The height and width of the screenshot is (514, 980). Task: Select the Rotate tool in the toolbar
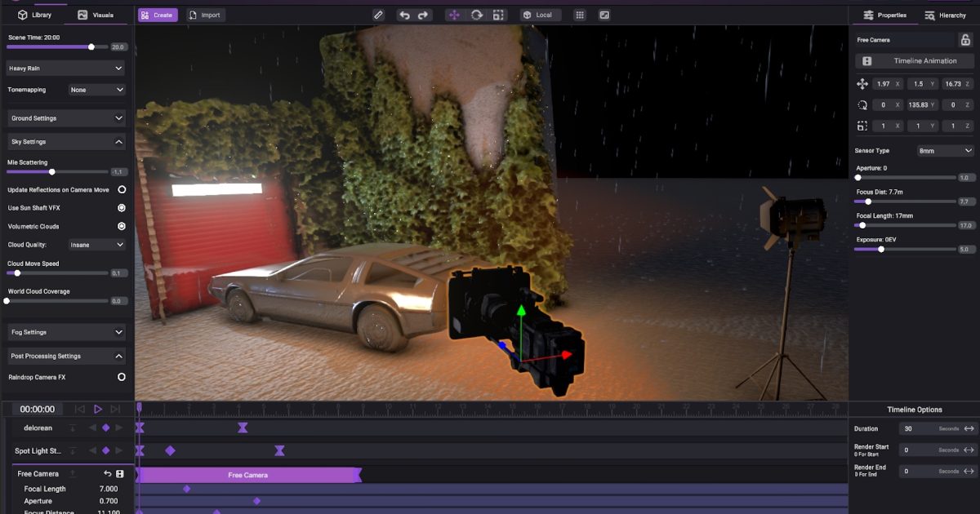[476, 14]
